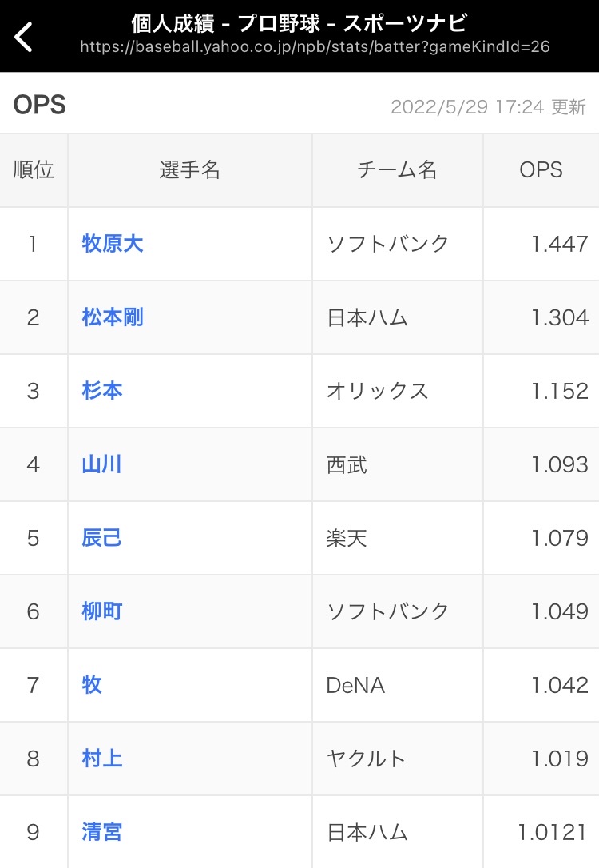Click the 1.447 OPS value cell

541,244
